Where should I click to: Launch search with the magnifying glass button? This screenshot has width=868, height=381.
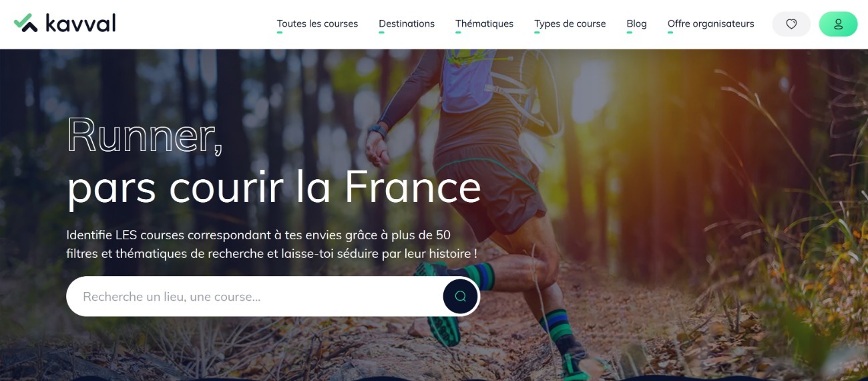(461, 296)
